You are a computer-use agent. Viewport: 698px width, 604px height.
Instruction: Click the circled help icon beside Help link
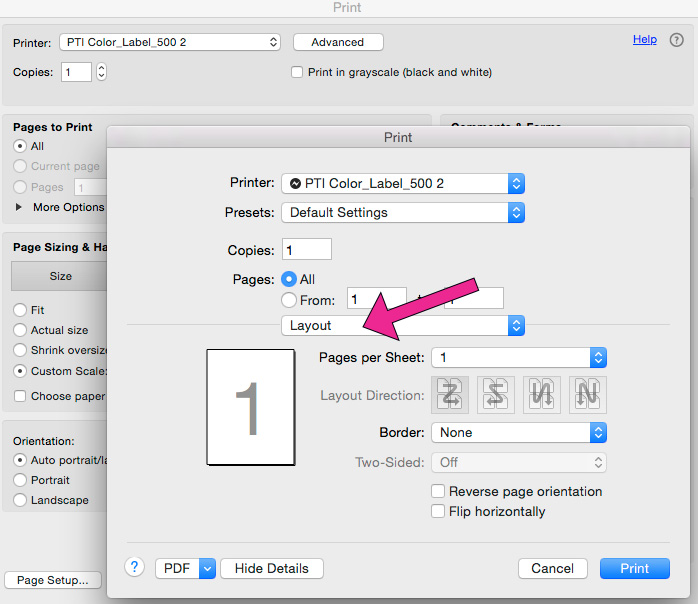pos(677,40)
